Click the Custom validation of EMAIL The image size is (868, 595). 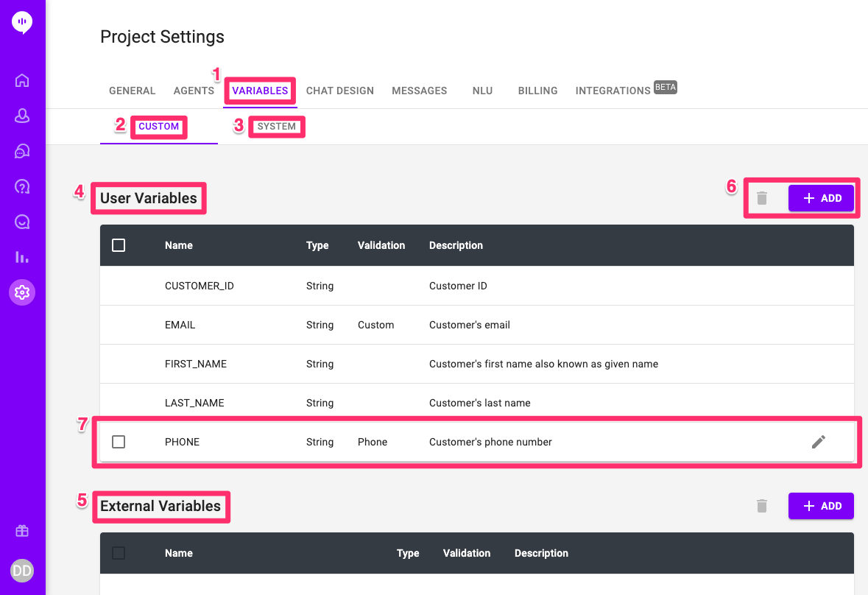click(x=376, y=325)
